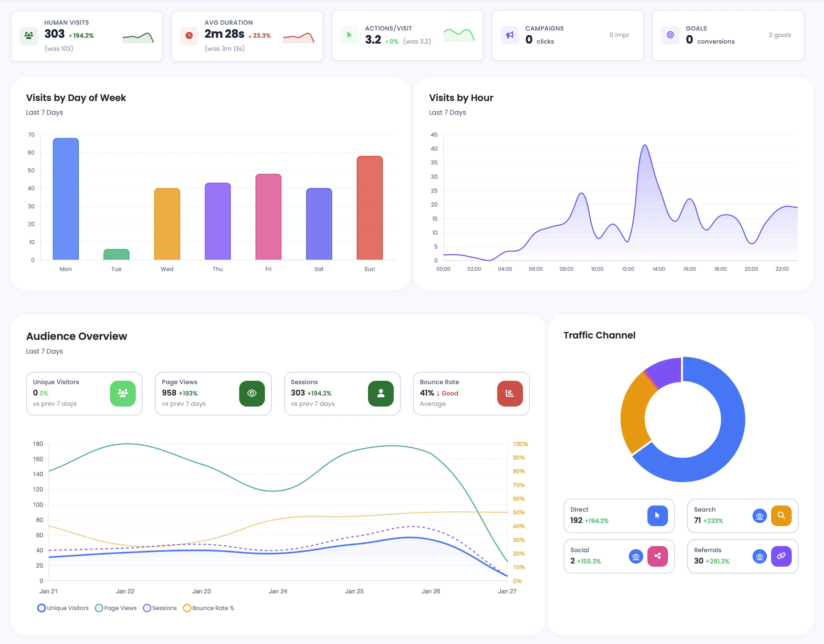Toggle the Bounce Rate % legend series

tap(209, 608)
